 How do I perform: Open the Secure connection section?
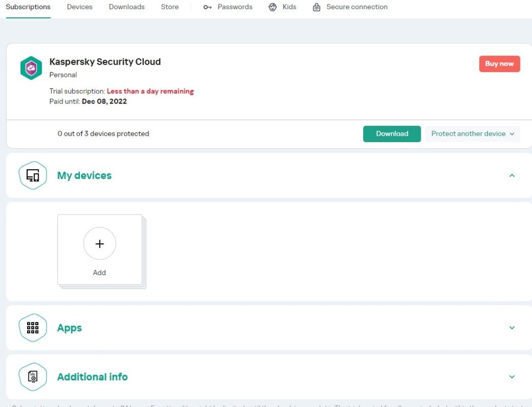coord(357,7)
